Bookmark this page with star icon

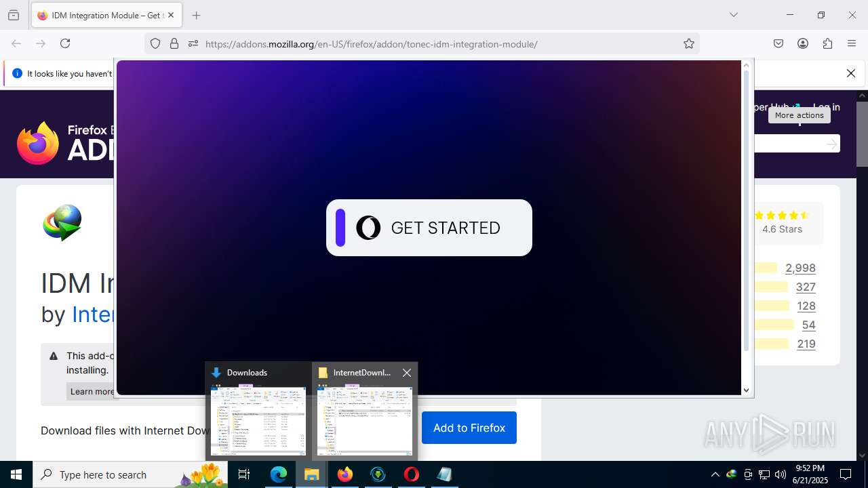click(x=689, y=43)
